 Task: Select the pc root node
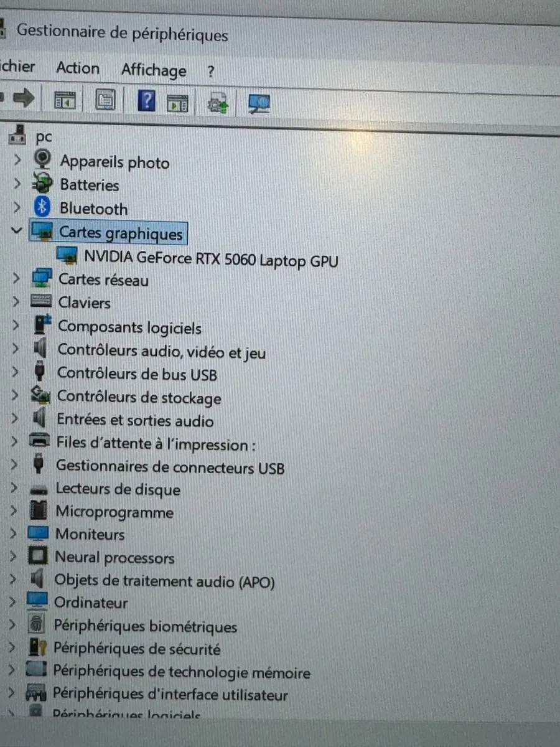tap(44, 136)
